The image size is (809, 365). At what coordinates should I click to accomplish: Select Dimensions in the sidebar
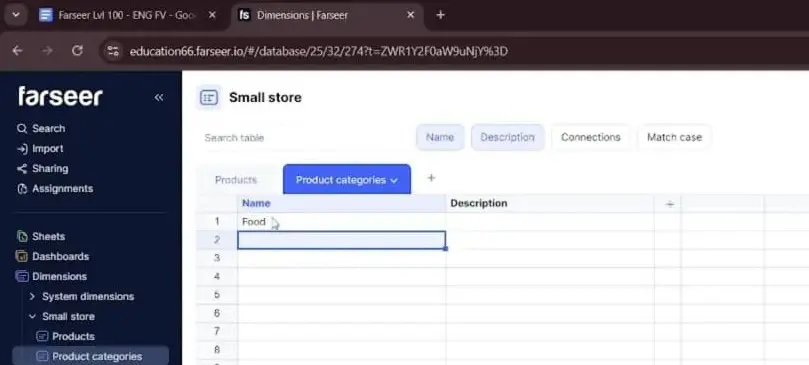pos(51,277)
